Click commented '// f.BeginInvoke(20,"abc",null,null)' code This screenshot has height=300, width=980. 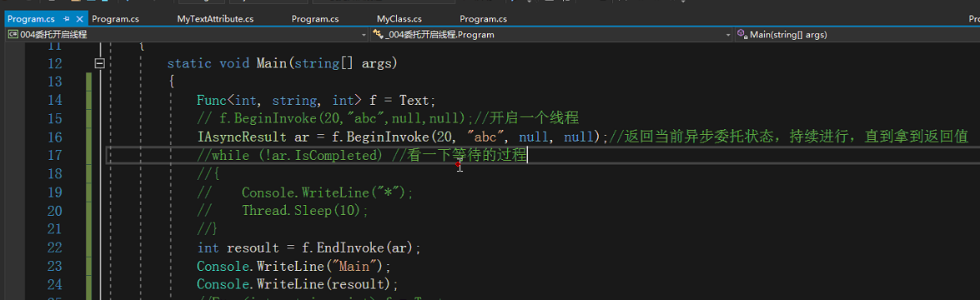tap(335, 118)
